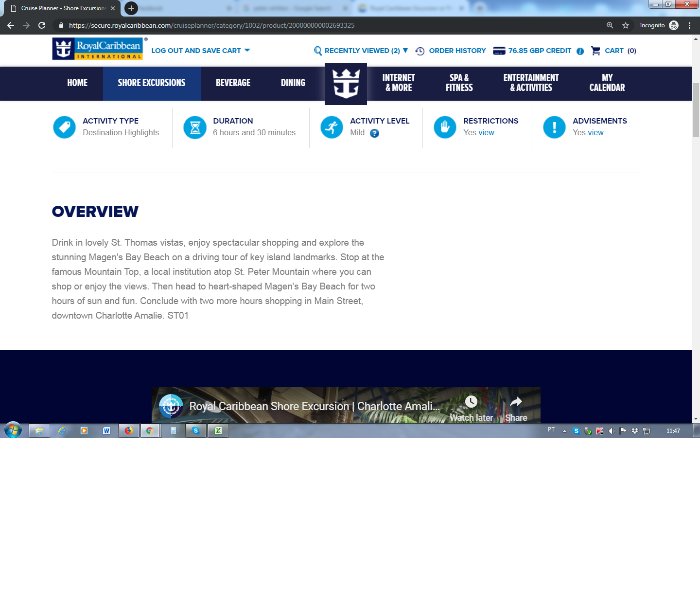Show hidden system tray icons
700x593 pixels.
click(x=564, y=431)
